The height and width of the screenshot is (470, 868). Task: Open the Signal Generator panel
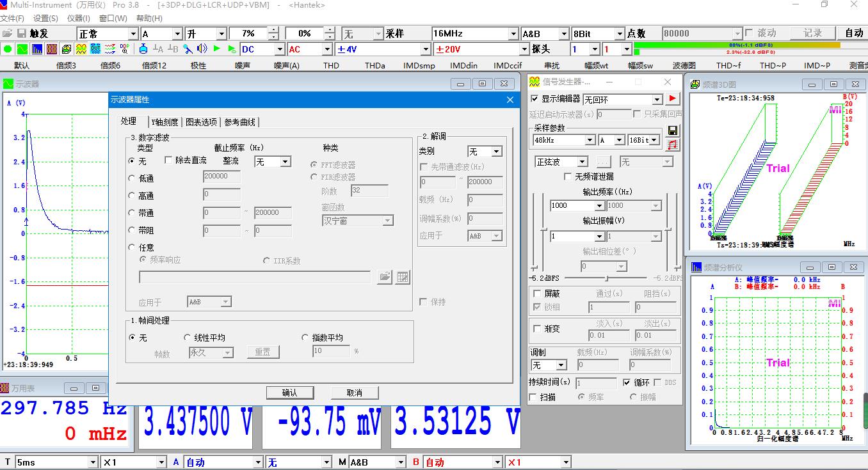coord(81,49)
